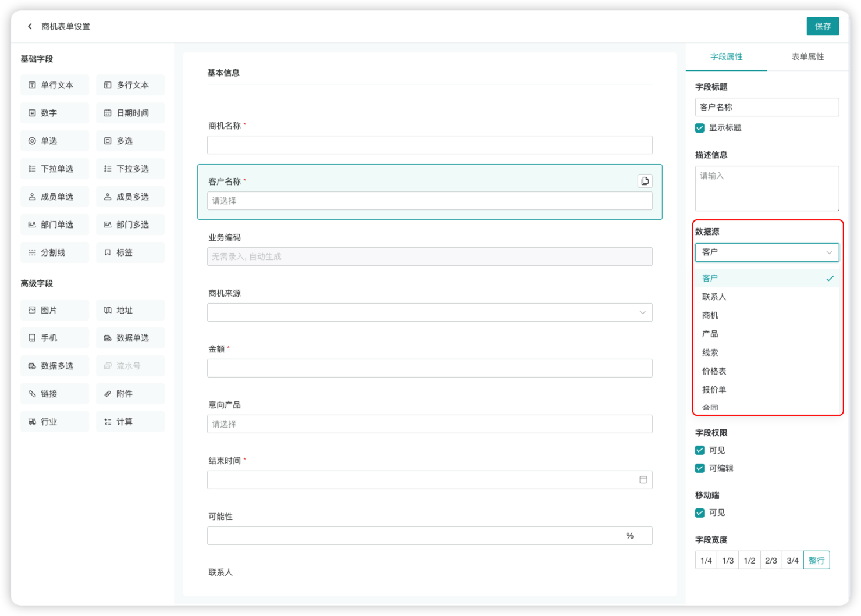Uncheck the 显示标题 checkbox

(700, 128)
